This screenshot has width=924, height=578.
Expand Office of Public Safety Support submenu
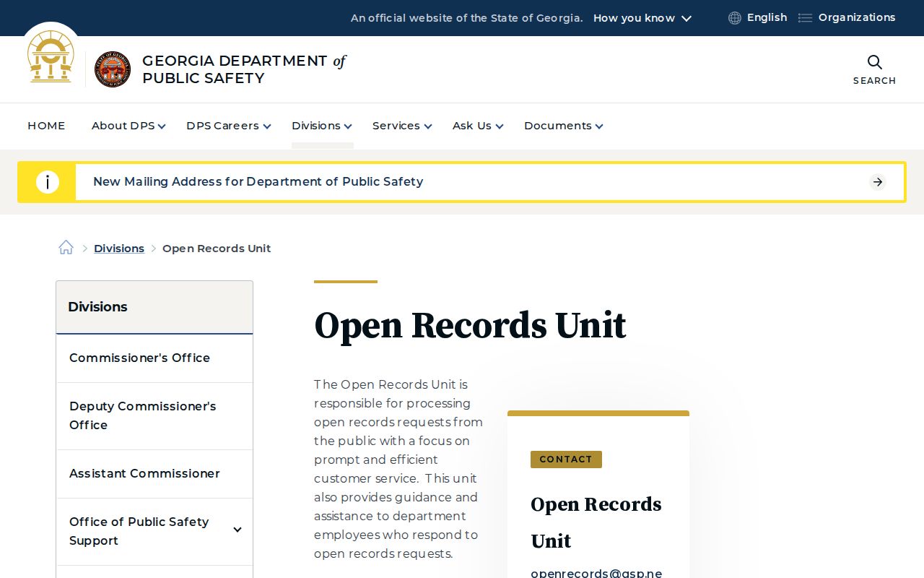237,530
